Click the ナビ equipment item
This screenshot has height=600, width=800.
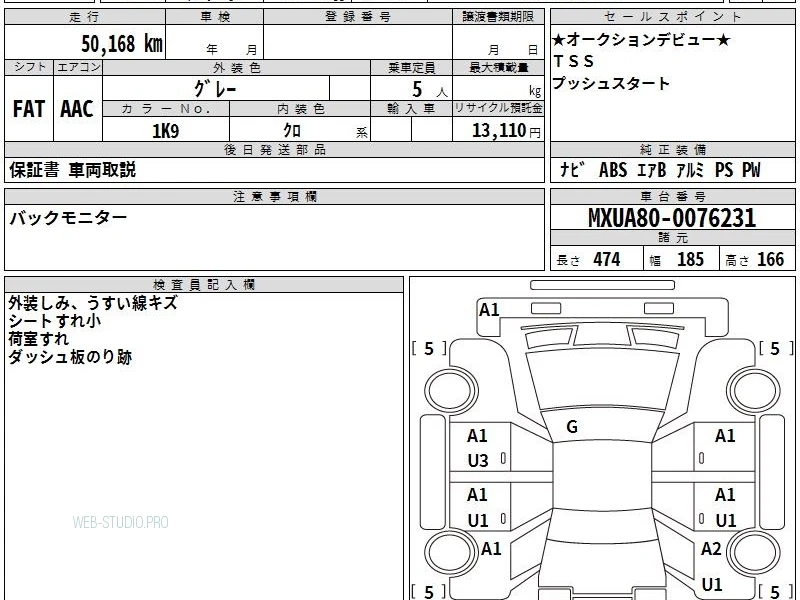[x=571, y=170]
